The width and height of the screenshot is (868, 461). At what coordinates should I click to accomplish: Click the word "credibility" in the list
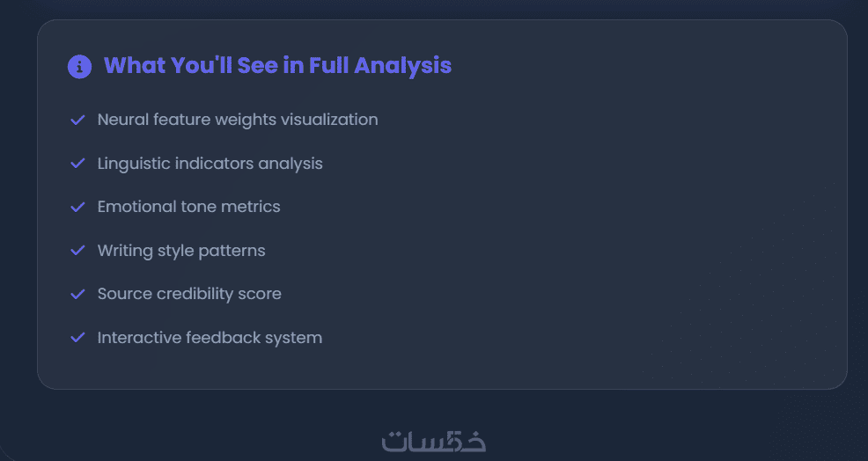pyautogui.click(x=191, y=294)
